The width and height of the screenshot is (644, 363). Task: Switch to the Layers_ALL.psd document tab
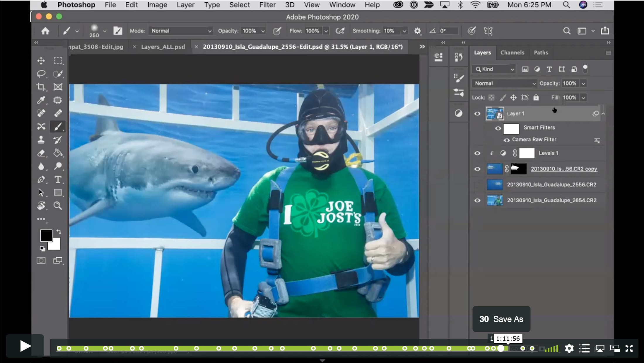163,47
